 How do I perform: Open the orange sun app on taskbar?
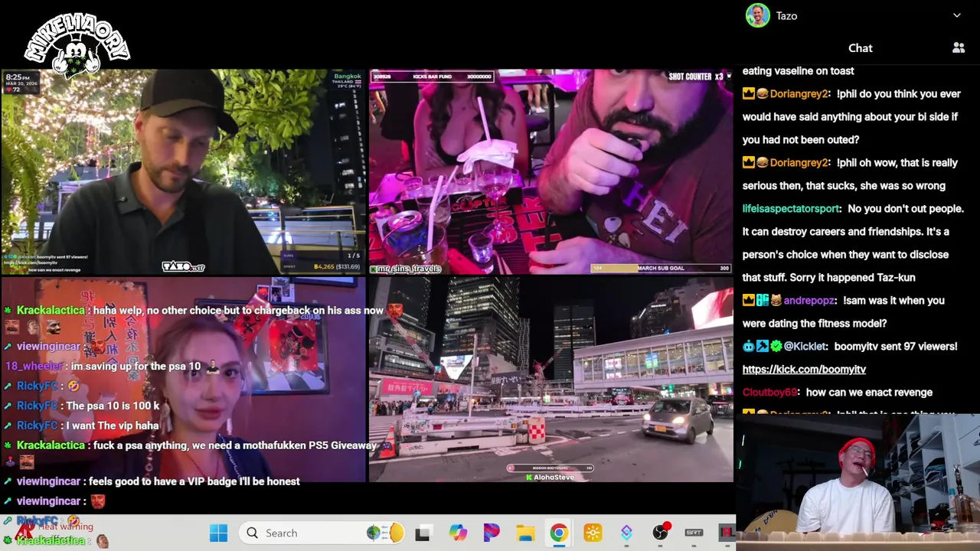tap(593, 533)
